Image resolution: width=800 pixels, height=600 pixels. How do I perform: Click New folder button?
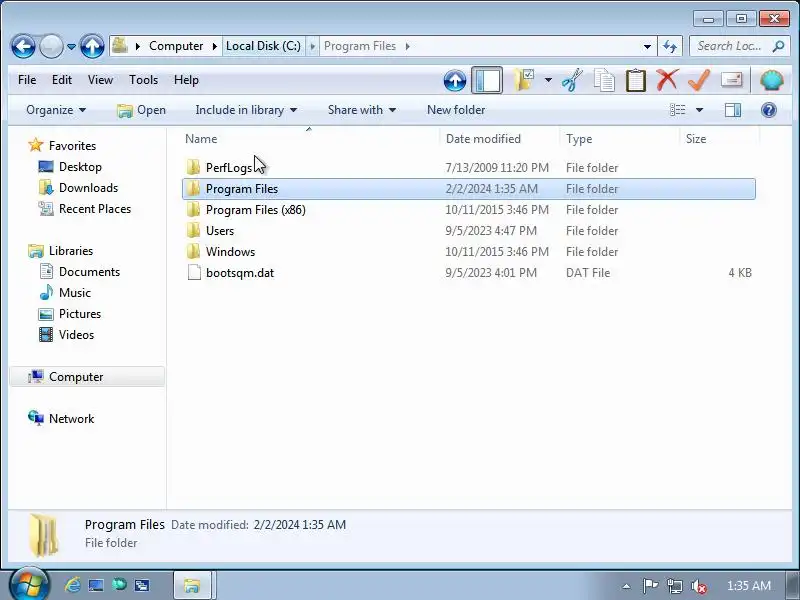(456, 110)
